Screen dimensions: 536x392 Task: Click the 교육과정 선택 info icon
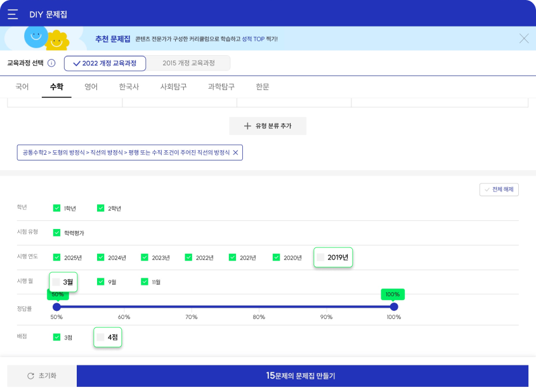[x=51, y=63]
